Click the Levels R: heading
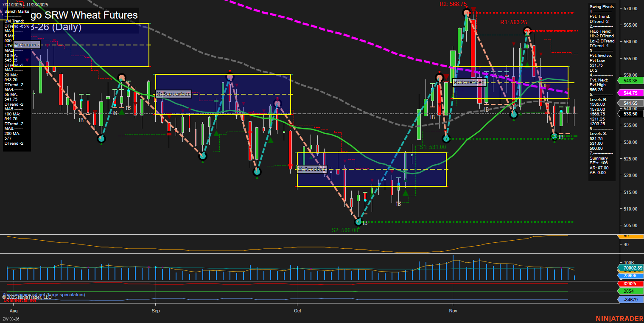Viewport: 644px width, 323px height. coord(598,100)
